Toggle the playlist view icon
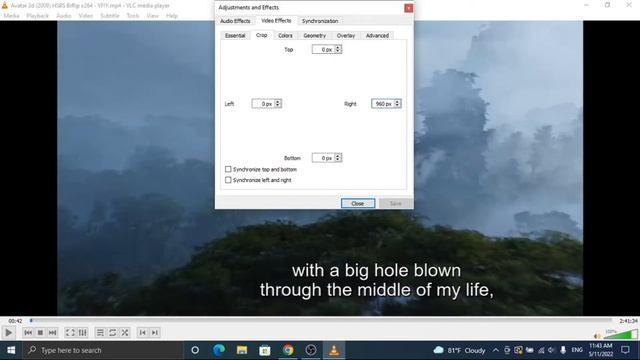This screenshot has width=640, height=360. (100, 333)
